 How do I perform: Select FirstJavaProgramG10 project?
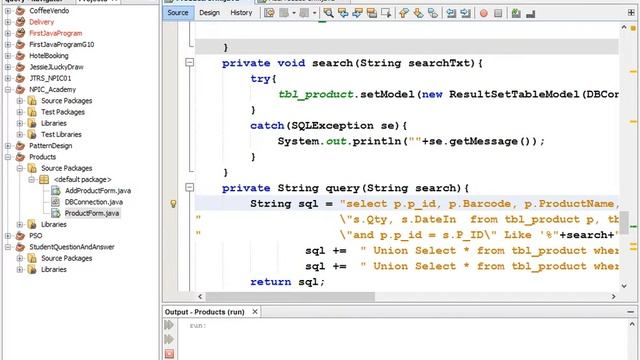pos(62,44)
